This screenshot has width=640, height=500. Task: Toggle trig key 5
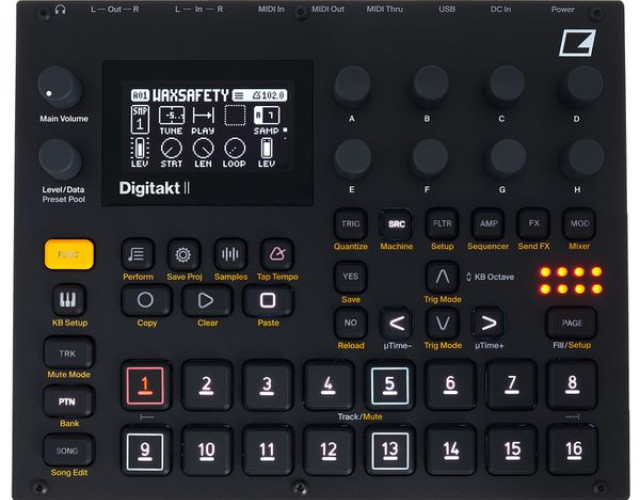pos(389,385)
